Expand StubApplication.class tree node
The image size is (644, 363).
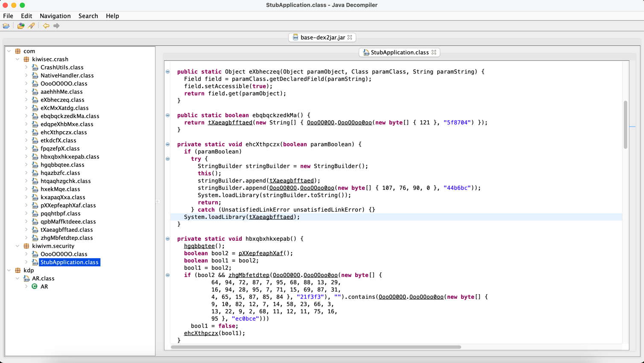click(26, 262)
